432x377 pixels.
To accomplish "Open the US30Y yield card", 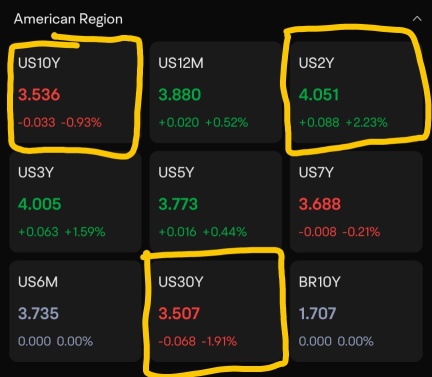I will click(216, 311).
